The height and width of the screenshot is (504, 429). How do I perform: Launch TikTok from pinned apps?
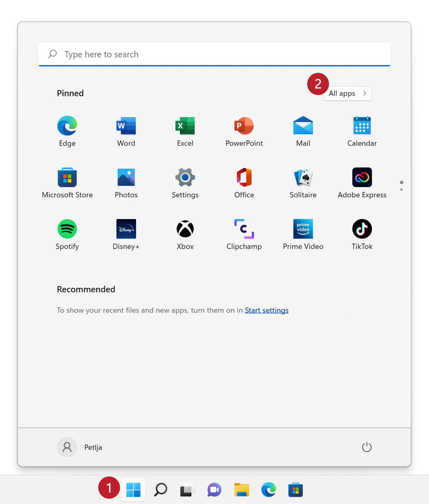362,229
